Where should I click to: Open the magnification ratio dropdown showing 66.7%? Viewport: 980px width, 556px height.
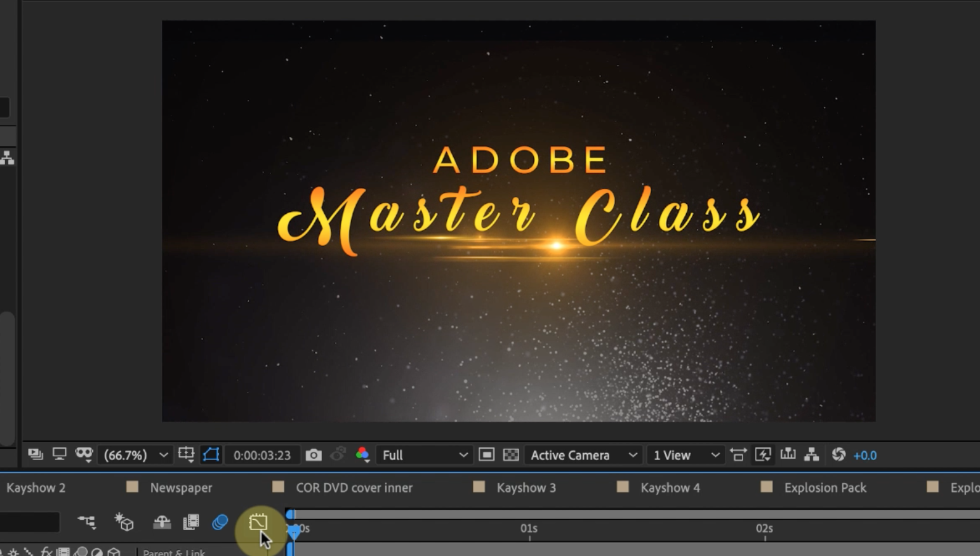click(136, 455)
